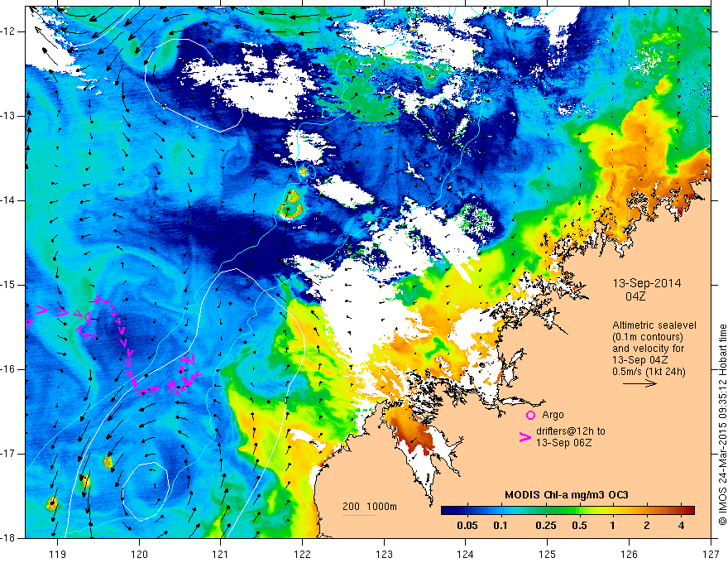The height and width of the screenshot is (563, 728).
Task: Click the colorbar value "2"
Action: click(647, 526)
